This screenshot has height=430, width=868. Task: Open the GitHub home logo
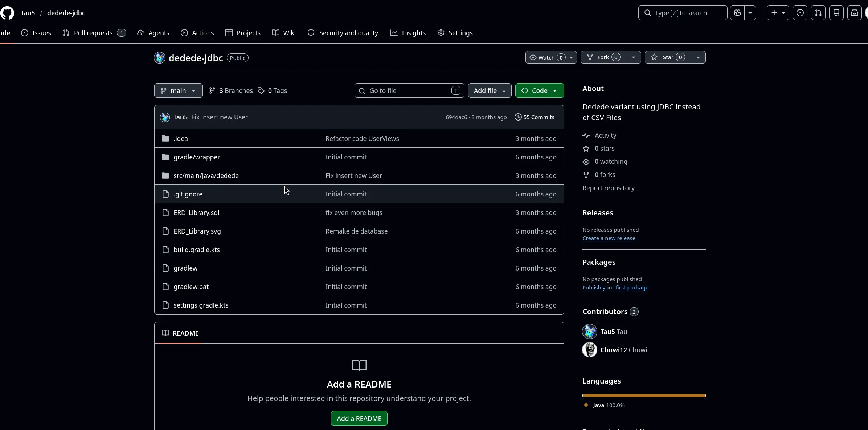(7, 13)
